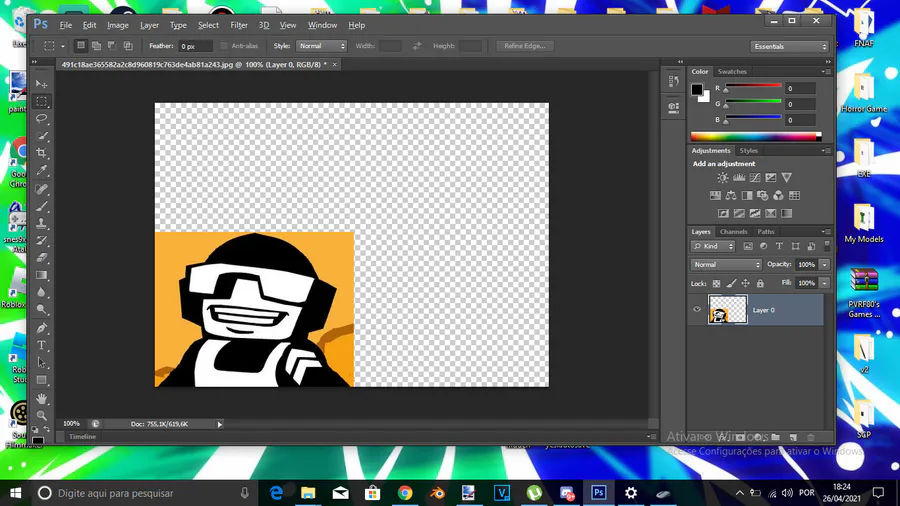Select the Horizontal Type tool
Image resolution: width=900 pixels, height=506 pixels.
[x=41, y=345]
